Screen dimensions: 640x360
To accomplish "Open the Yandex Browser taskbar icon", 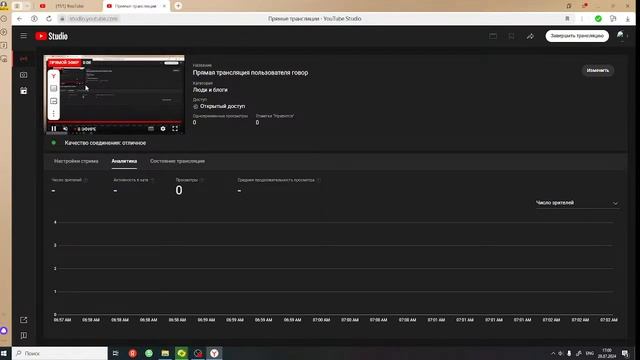I will (x=214, y=353).
